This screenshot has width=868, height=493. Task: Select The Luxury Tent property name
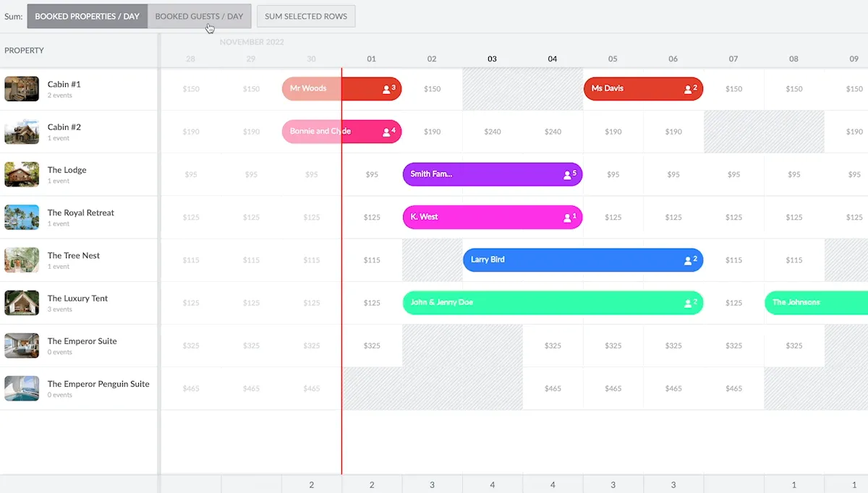point(77,298)
